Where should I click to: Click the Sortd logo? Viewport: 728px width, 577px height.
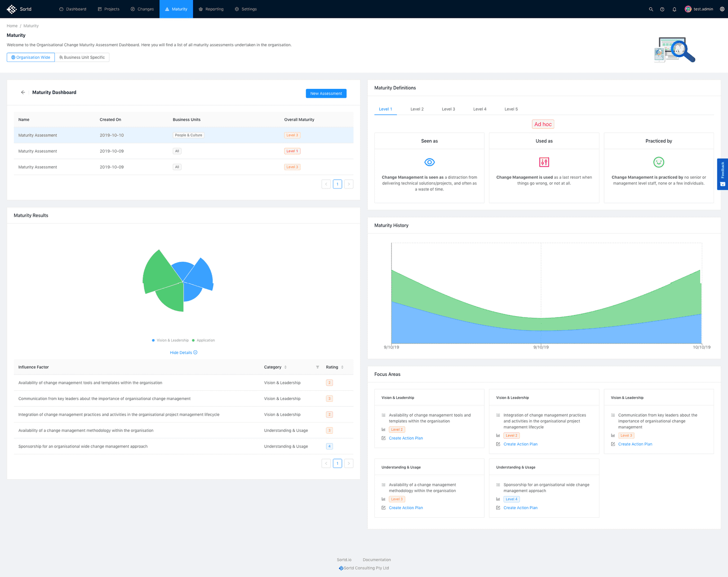click(x=19, y=9)
